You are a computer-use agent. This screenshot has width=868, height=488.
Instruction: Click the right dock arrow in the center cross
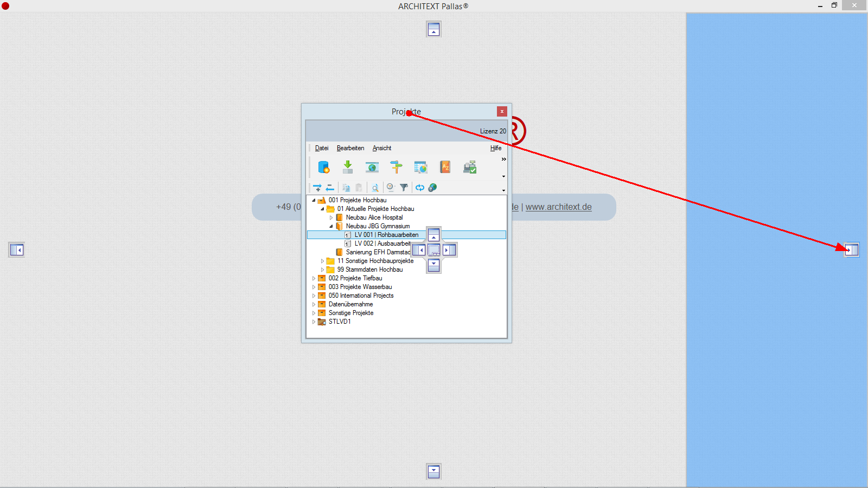[449, 250]
